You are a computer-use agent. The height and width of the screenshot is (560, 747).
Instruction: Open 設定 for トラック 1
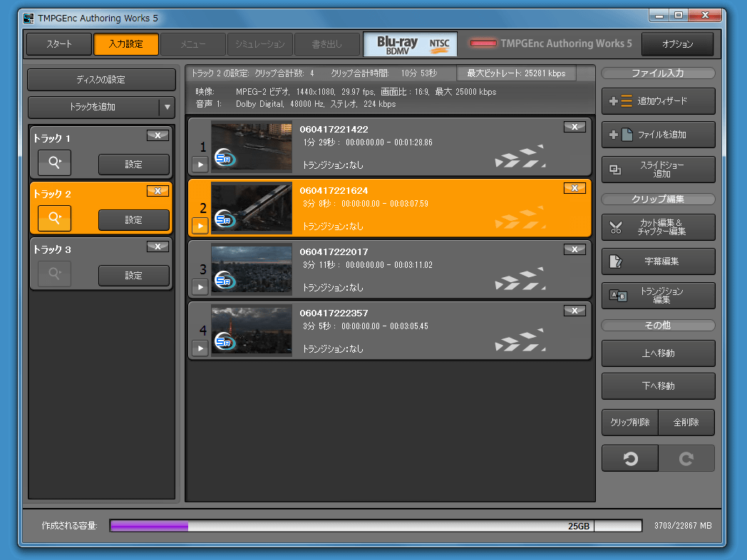[134, 165]
